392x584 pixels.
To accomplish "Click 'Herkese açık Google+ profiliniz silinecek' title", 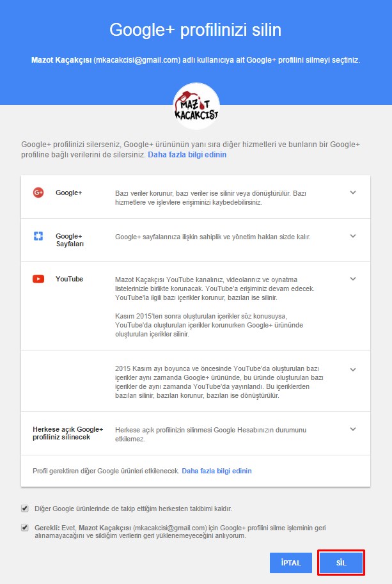I will (68, 433).
